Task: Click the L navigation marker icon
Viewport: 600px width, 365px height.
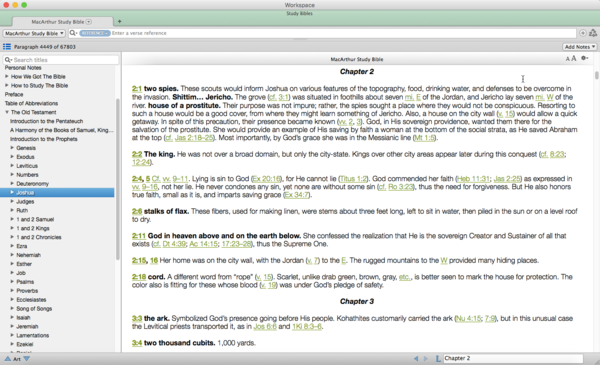Action: 438,358
